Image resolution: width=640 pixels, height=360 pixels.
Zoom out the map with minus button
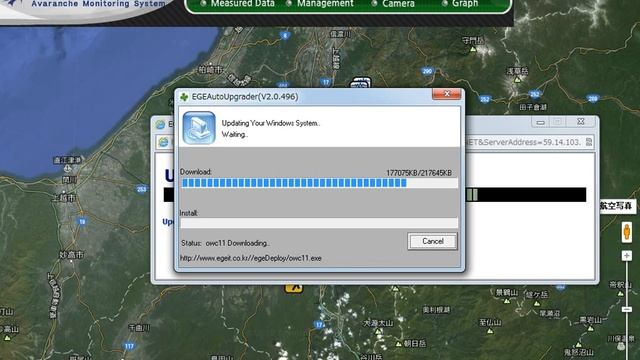tap(627, 310)
